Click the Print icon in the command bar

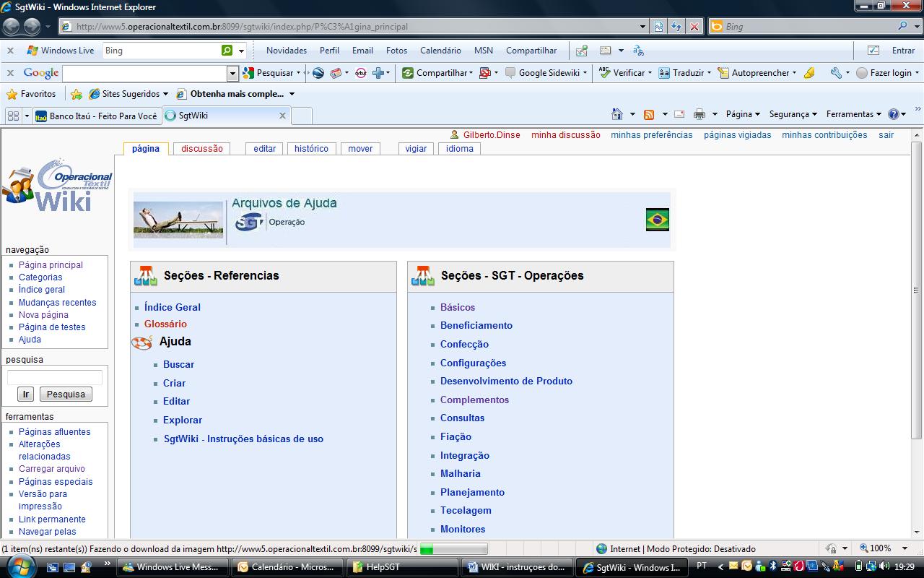coord(699,114)
